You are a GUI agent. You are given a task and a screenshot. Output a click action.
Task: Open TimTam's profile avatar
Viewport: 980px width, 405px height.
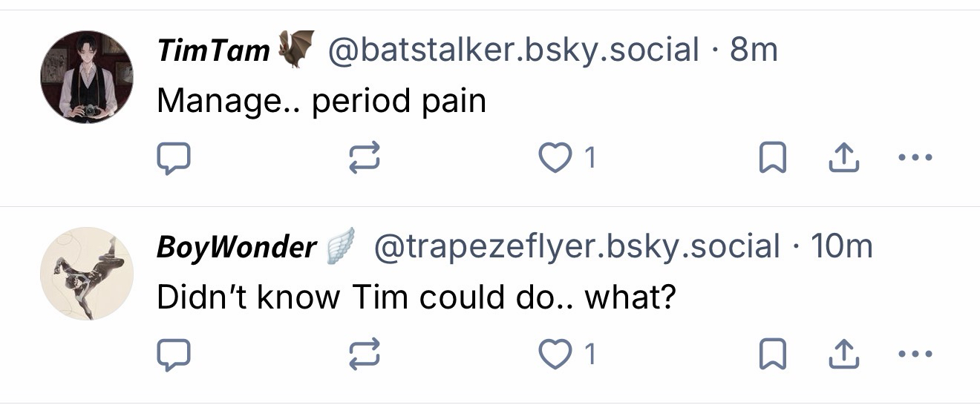pos(87,77)
